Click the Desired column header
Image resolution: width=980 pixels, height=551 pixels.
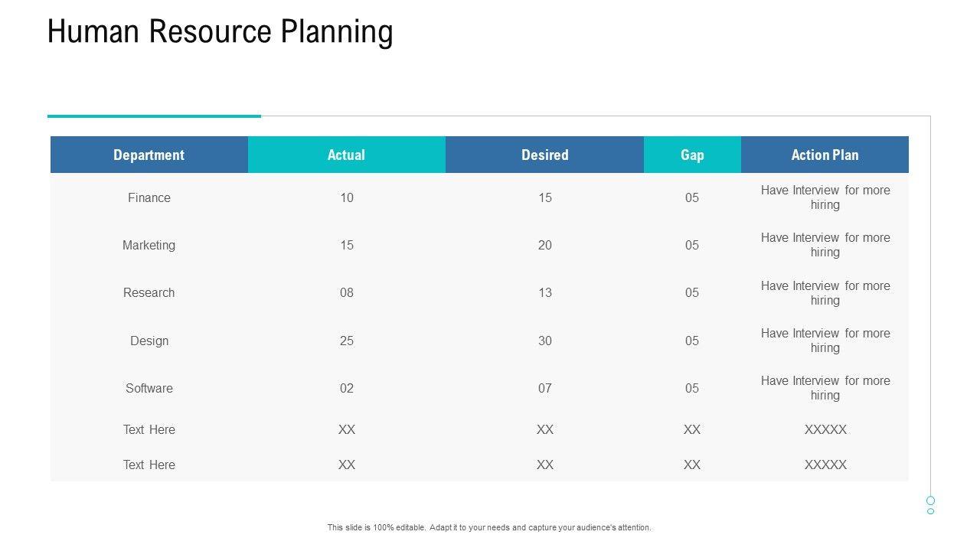(x=544, y=155)
